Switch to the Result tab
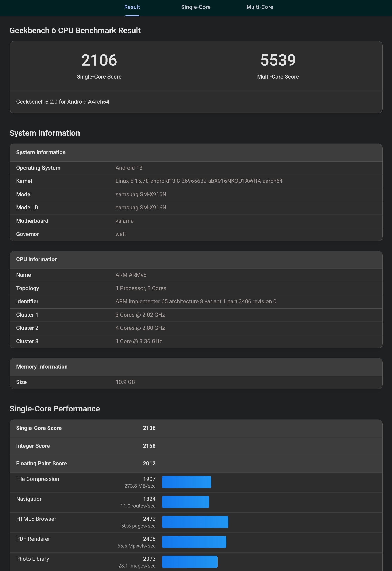Viewport: 392px width, 571px height. tap(132, 7)
